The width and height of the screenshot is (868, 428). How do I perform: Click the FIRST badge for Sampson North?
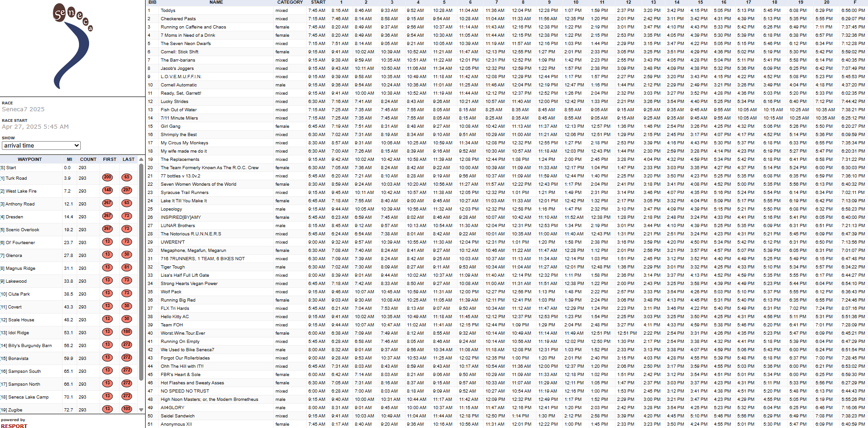(x=107, y=383)
